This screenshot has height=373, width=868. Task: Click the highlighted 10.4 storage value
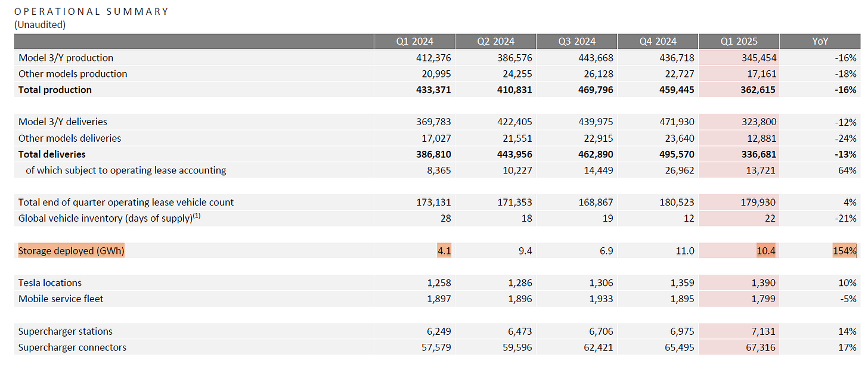point(766,251)
